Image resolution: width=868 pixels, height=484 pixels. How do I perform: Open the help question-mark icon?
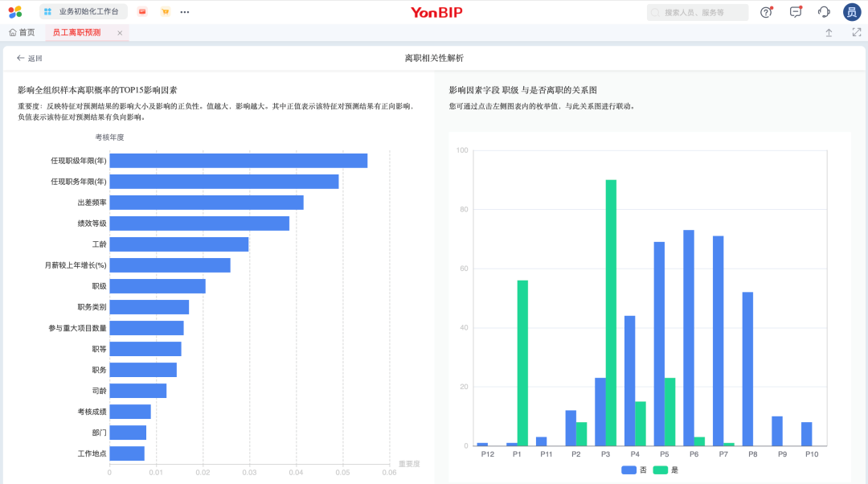click(766, 12)
